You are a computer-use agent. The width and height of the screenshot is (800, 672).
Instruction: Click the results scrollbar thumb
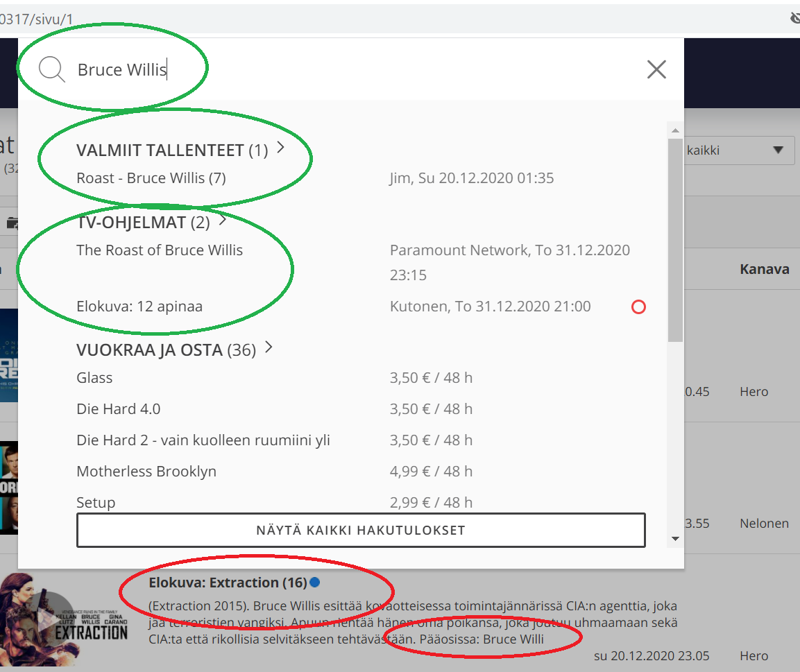(676, 240)
